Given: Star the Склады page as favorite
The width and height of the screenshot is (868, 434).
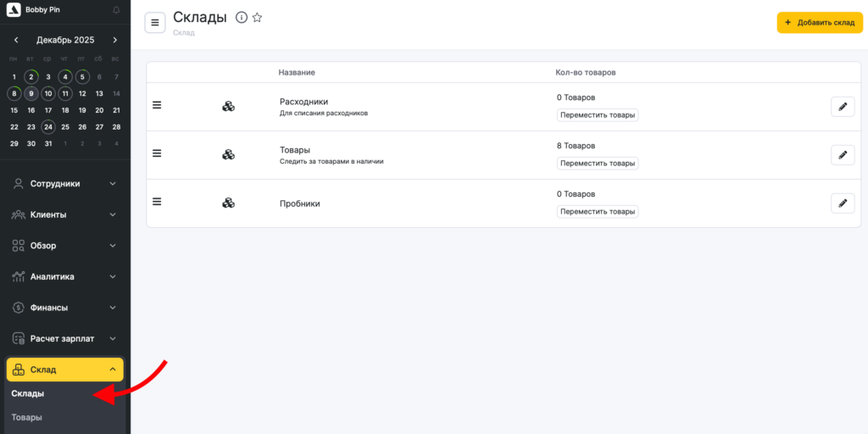Looking at the screenshot, I should 258,18.
